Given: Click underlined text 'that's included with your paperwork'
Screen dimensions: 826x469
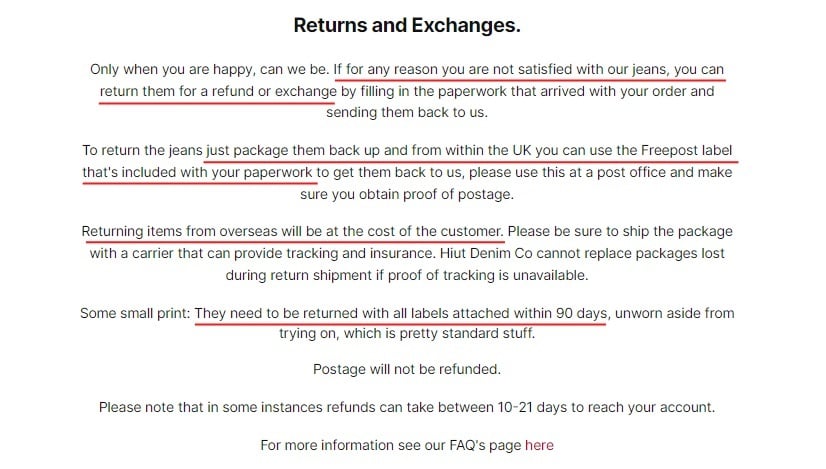Looking at the screenshot, I should [x=198, y=172].
